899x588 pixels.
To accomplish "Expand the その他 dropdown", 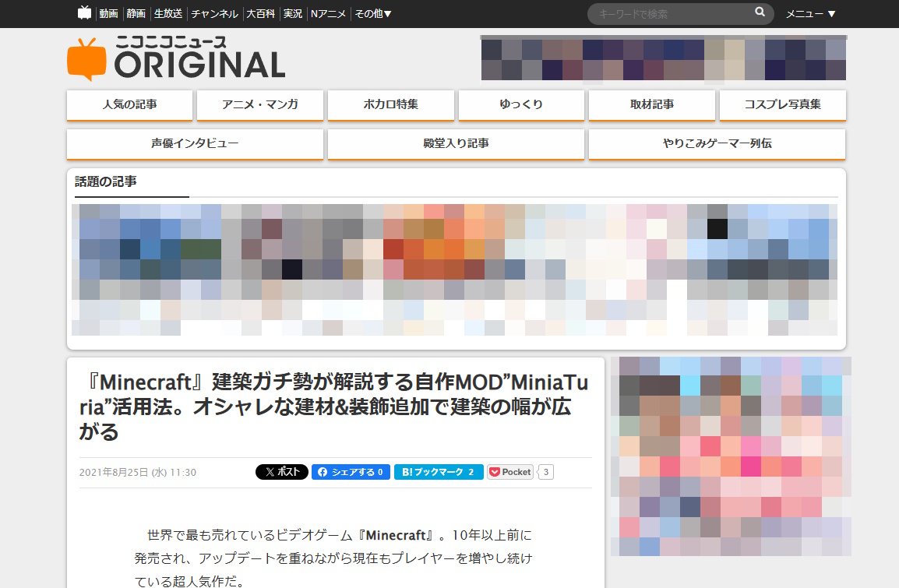I will pos(372,14).
